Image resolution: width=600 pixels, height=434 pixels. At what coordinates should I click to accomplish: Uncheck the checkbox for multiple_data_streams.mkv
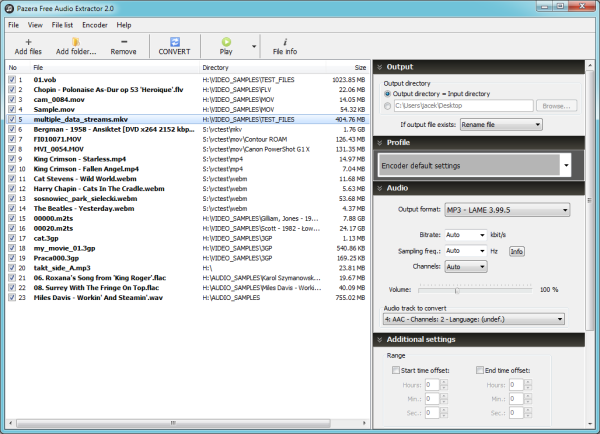(12, 119)
